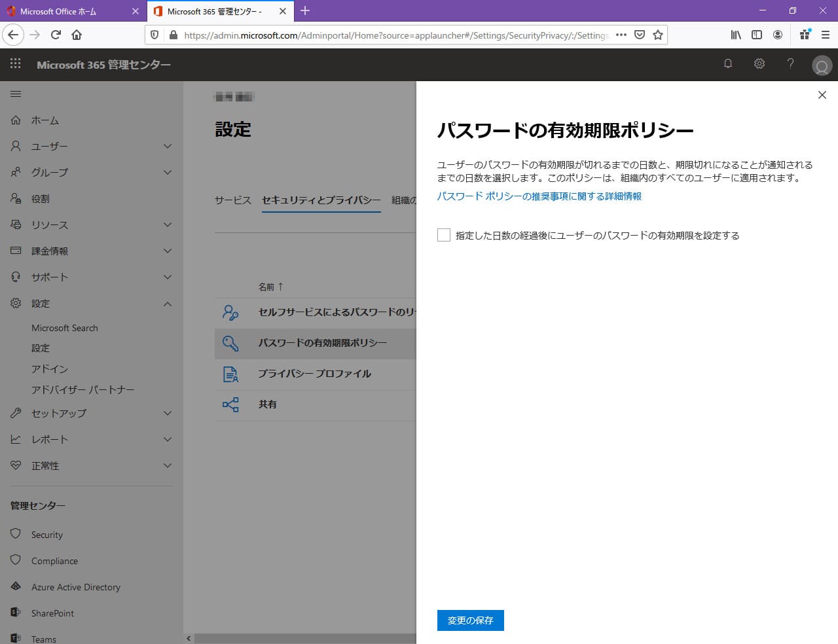The height and width of the screenshot is (644, 838).
Task: Click the ホーム home icon
Action: point(16,120)
